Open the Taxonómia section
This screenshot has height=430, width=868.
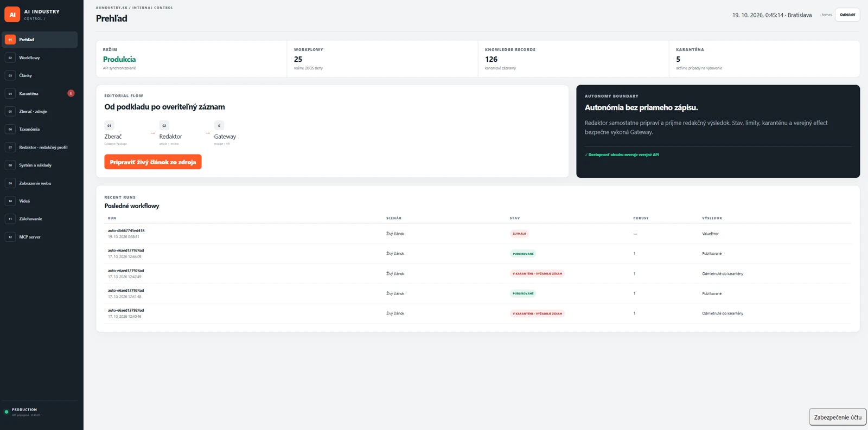40,129
